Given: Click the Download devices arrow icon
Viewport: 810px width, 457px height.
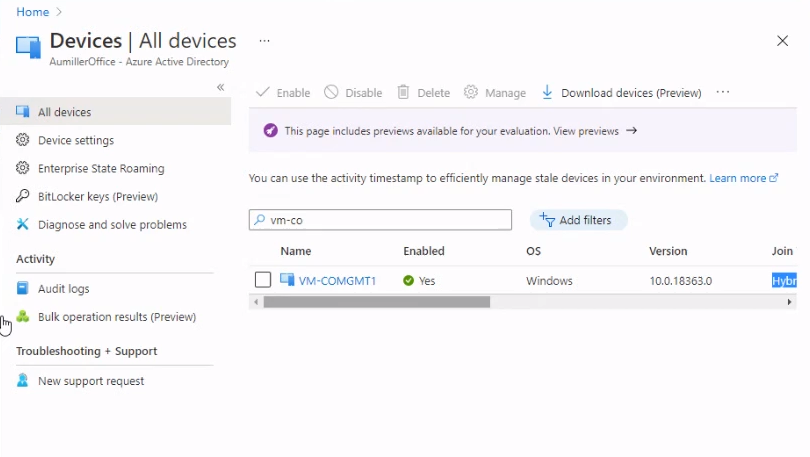Looking at the screenshot, I should tap(547, 92).
